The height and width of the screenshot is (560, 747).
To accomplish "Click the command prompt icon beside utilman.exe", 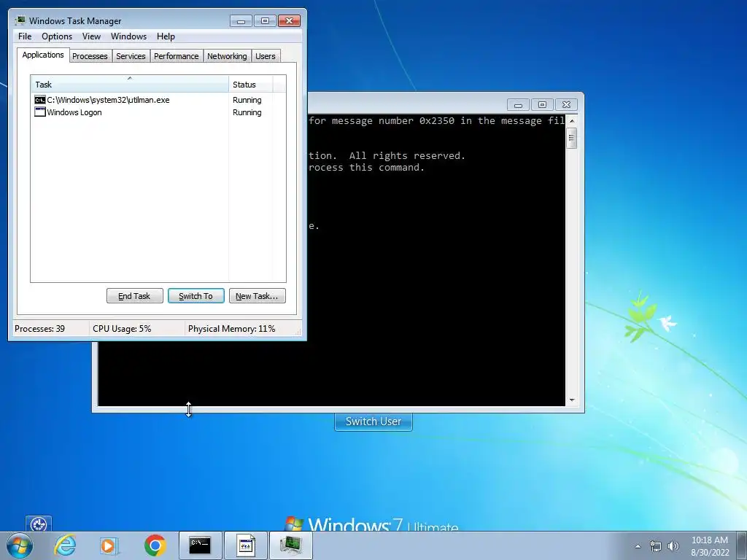I will (x=40, y=100).
